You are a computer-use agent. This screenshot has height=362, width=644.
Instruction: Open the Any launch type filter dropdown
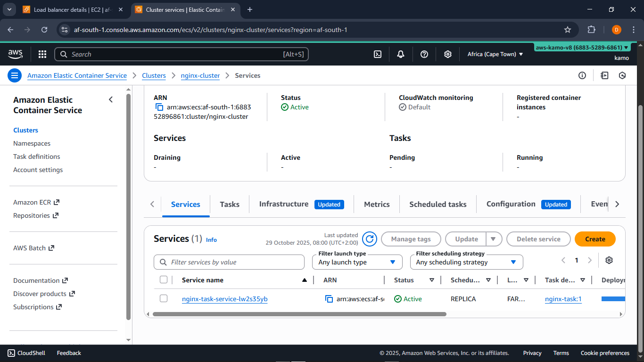[357, 262]
